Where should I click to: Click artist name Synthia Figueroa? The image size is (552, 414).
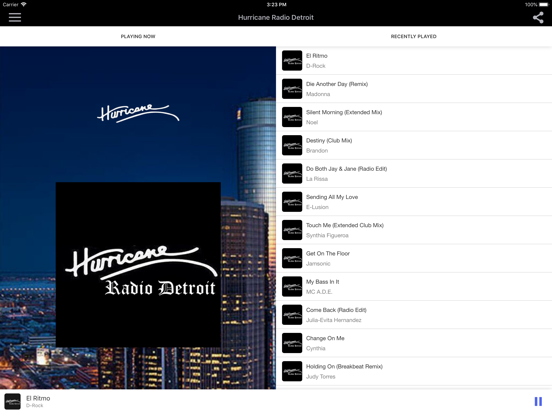pos(327,235)
